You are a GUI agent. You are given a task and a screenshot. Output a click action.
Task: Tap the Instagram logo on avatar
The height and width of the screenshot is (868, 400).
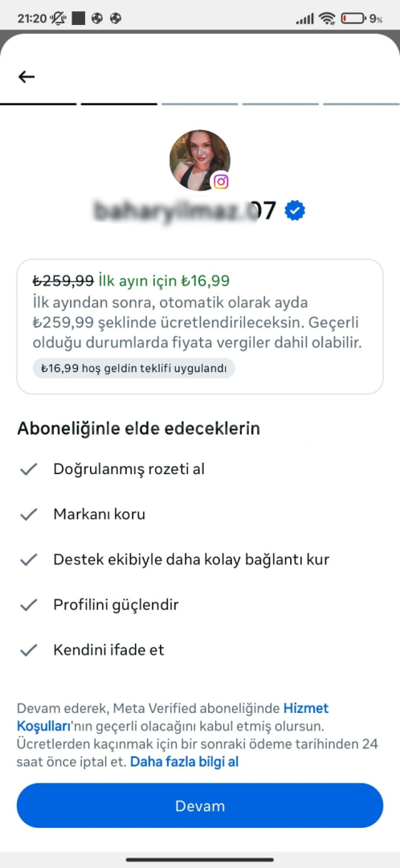pyautogui.click(x=222, y=181)
